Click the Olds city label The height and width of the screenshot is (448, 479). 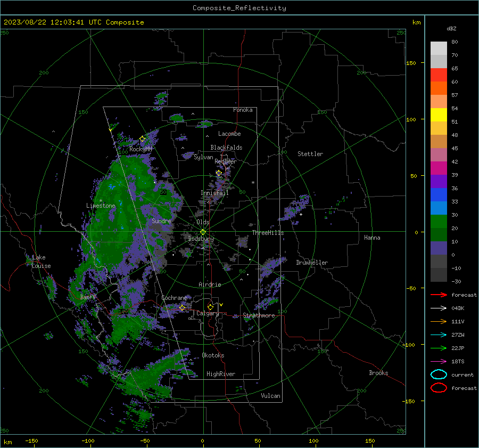[203, 222]
